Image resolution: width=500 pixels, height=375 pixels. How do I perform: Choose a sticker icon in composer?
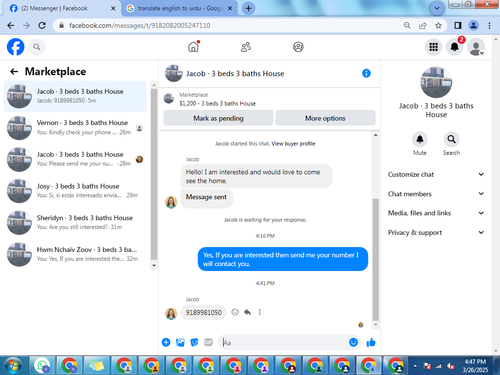click(x=194, y=342)
